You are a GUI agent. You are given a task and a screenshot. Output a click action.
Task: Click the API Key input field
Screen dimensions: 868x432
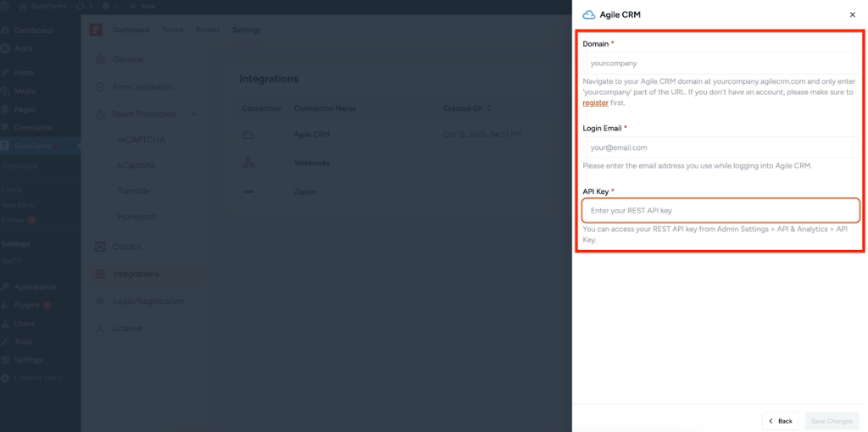click(x=721, y=211)
